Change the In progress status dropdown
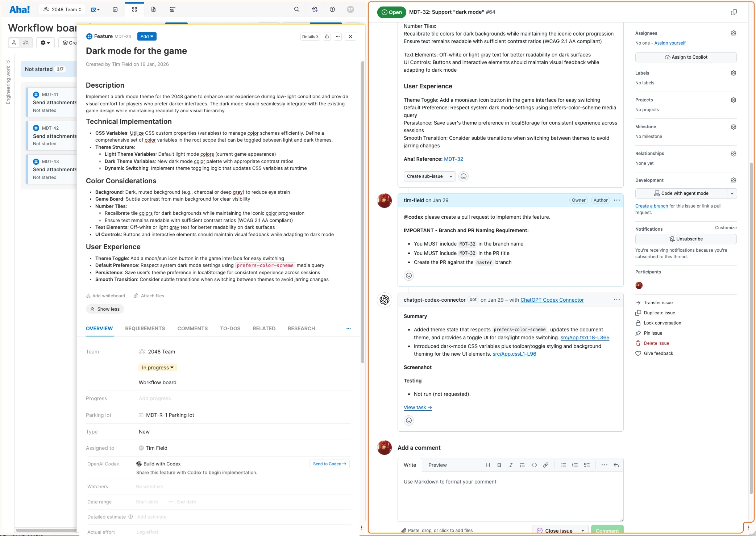756x536 pixels. tap(157, 367)
